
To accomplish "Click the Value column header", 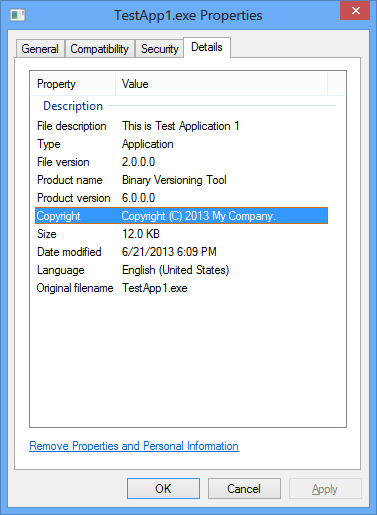I will [x=221, y=84].
